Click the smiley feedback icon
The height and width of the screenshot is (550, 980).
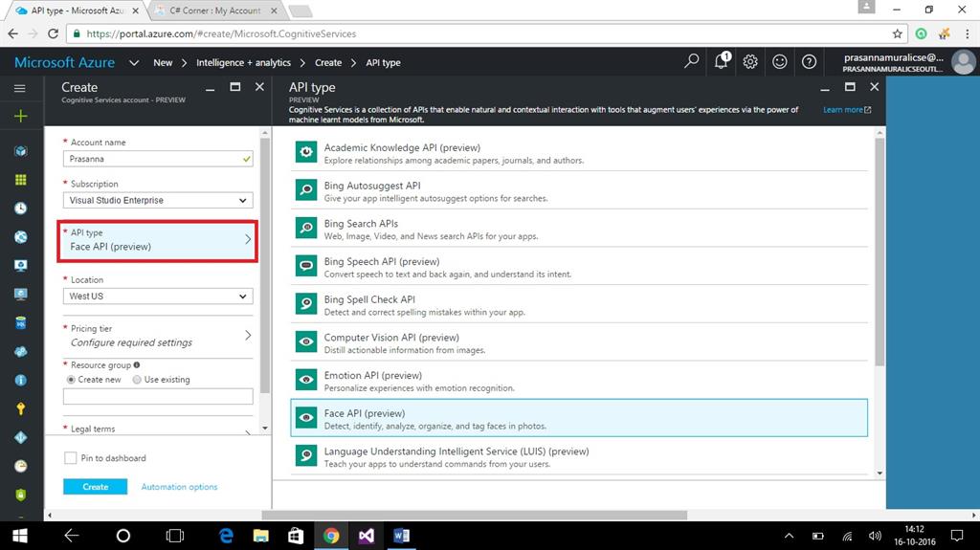[779, 61]
